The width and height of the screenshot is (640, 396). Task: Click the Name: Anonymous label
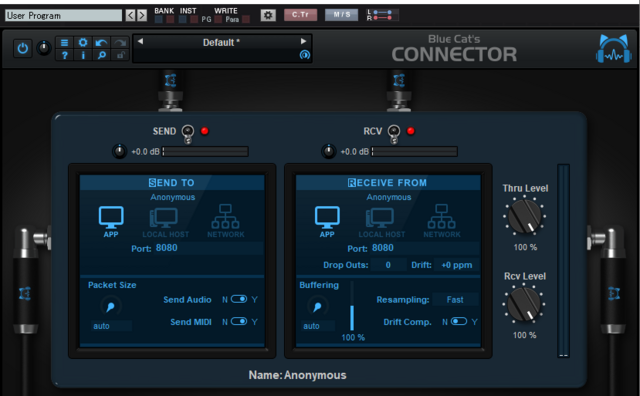pos(298,375)
